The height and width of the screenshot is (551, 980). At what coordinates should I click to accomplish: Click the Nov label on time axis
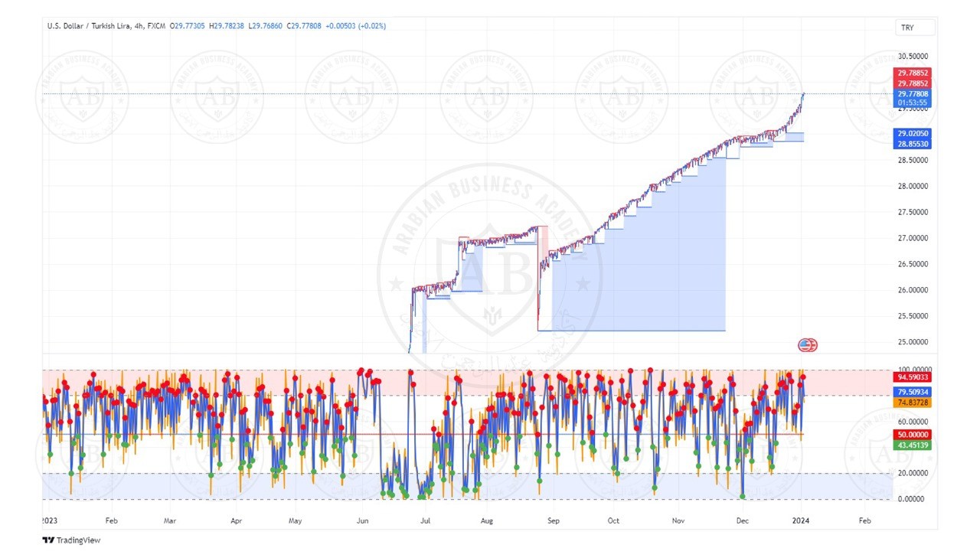(x=678, y=520)
